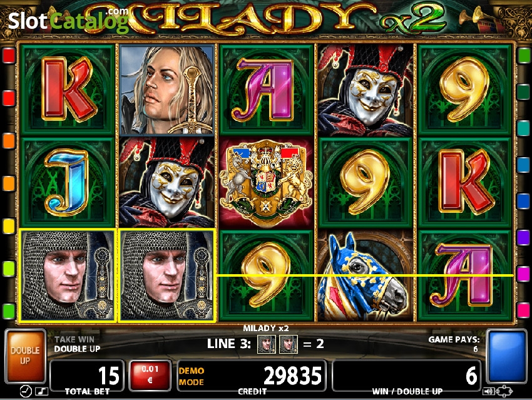Open the SlotCatalog.com logo link
532x400 pixels.
pyautogui.click(x=68, y=21)
